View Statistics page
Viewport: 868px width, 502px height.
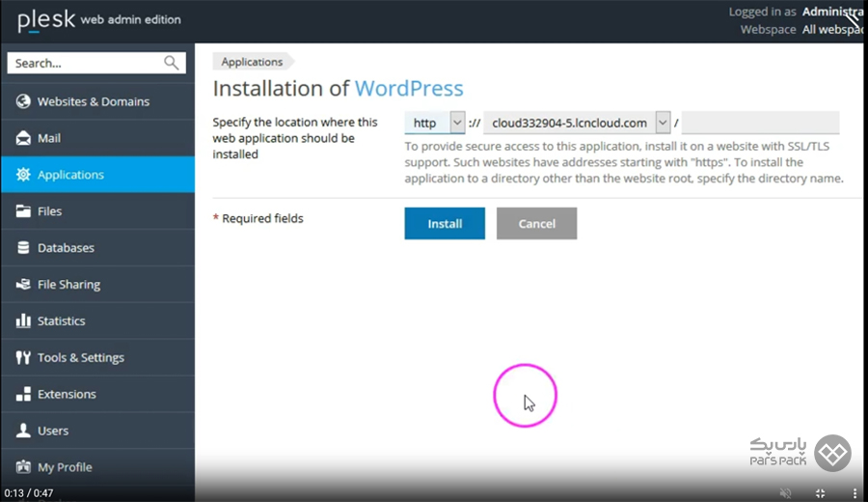click(97, 321)
